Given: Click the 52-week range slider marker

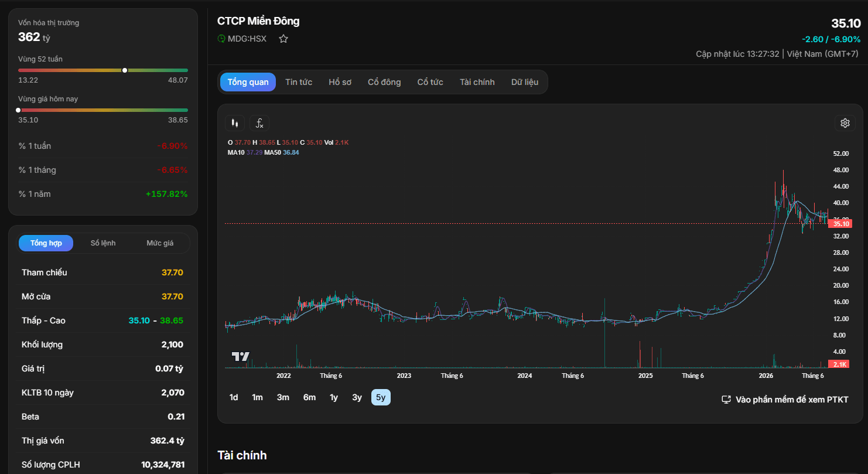Looking at the screenshot, I should [x=125, y=70].
